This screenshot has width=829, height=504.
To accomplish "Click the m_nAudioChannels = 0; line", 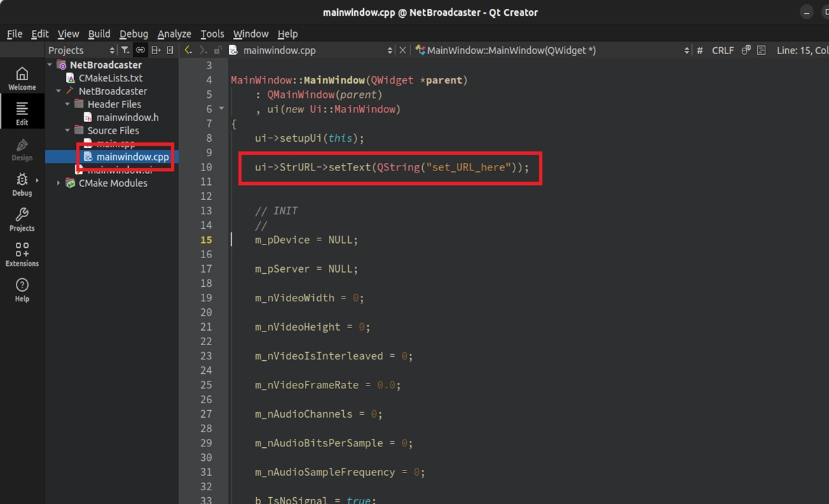I will click(x=319, y=414).
